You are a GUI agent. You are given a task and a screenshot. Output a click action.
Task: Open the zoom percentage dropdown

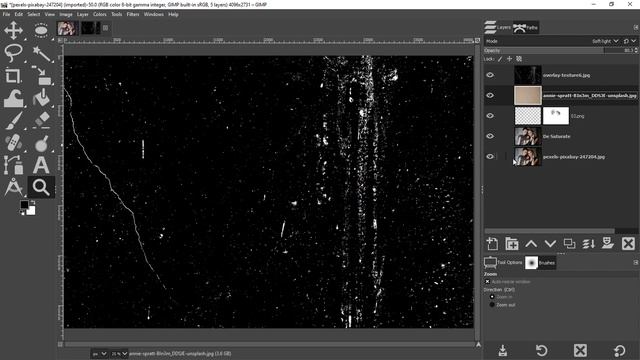pyautogui.click(x=119, y=354)
